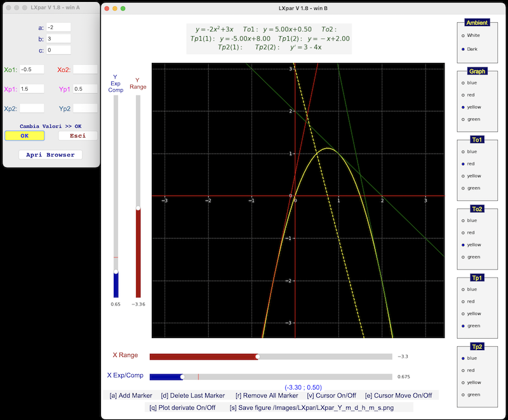Click the Esci button in win A
The width and height of the screenshot is (508, 420).
tap(77, 136)
